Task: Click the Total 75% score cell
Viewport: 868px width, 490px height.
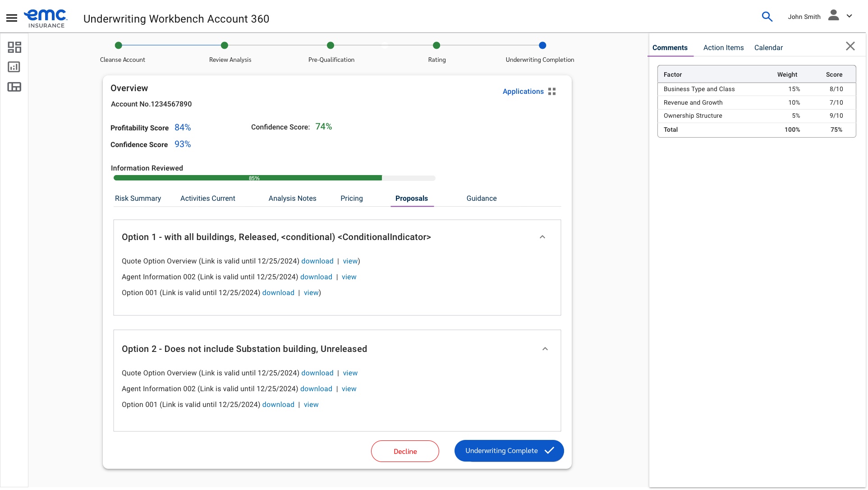Action: point(836,130)
